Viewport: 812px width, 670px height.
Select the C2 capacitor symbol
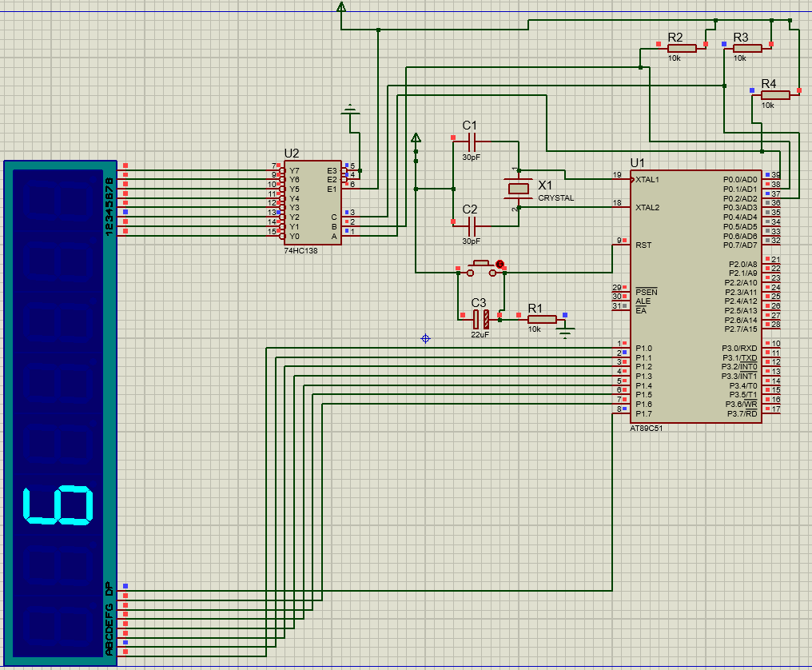(x=472, y=226)
